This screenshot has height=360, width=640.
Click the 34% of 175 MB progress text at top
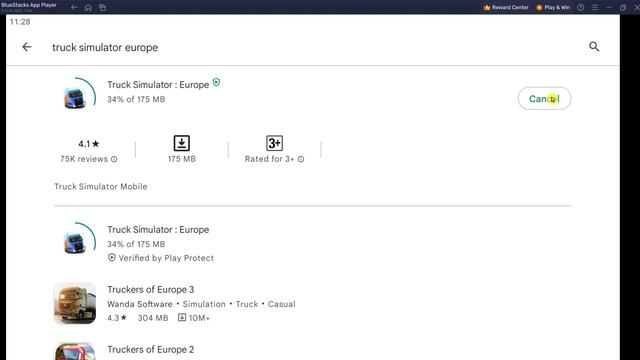point(136,99)
